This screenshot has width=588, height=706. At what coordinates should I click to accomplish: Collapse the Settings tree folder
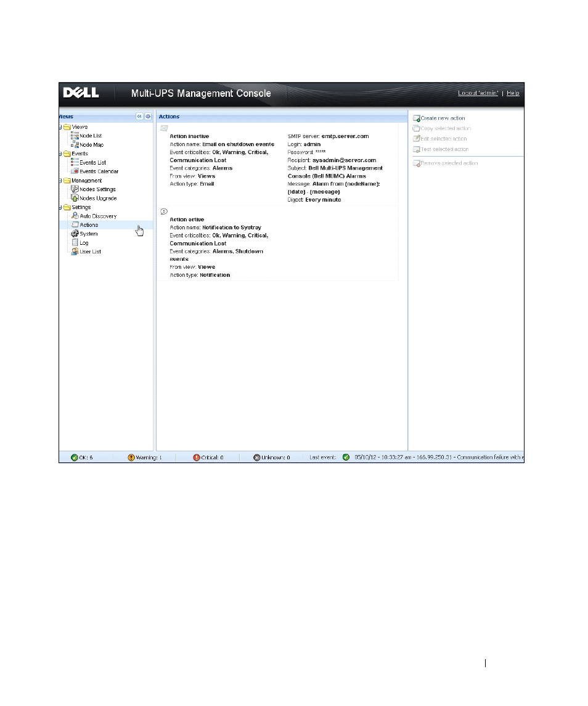click(60, 207)
